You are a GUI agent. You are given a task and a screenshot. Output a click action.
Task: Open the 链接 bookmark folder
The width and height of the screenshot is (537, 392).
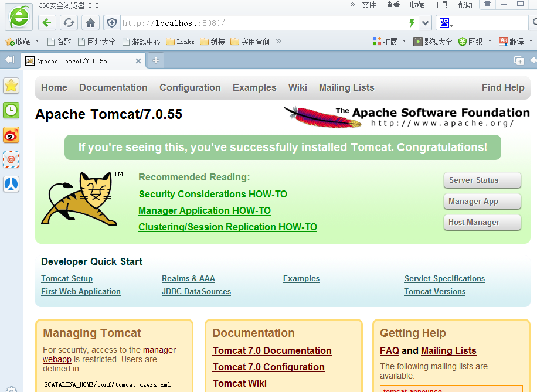pyautogui.click(x=212, y=42)
